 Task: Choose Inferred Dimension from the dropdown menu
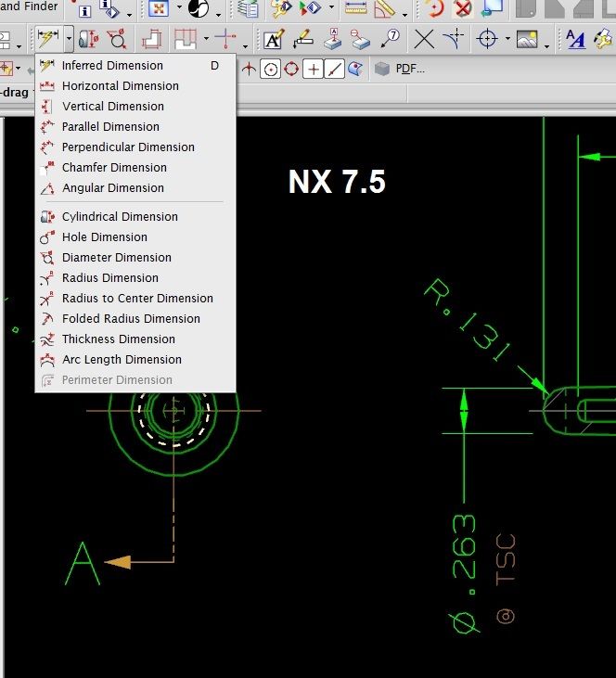coord(135,66)
